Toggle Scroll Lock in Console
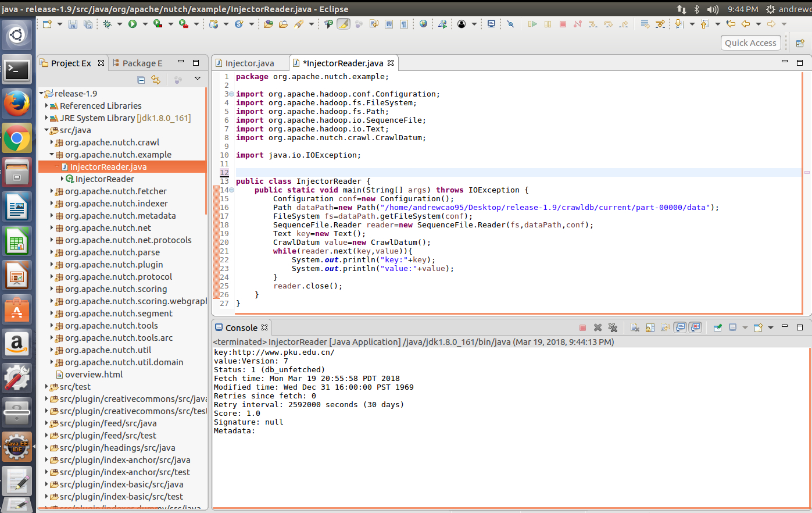Screen dimensions: 812x513 pyautogui.click(x=650, y=327)
